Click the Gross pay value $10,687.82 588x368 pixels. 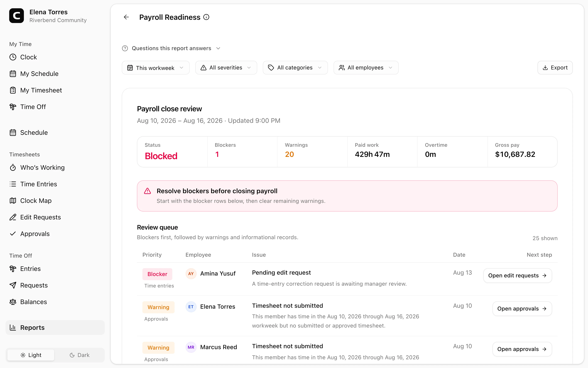[x=515, y=155]
